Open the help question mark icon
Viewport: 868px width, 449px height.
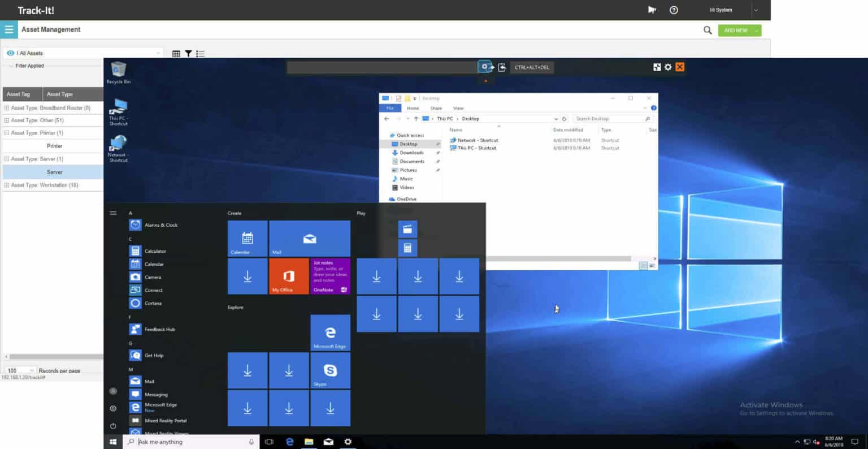tap(674, 10)
